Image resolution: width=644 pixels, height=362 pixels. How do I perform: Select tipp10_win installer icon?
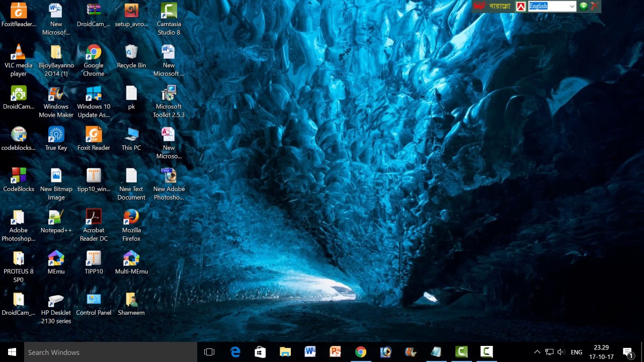tap(94, 180)
